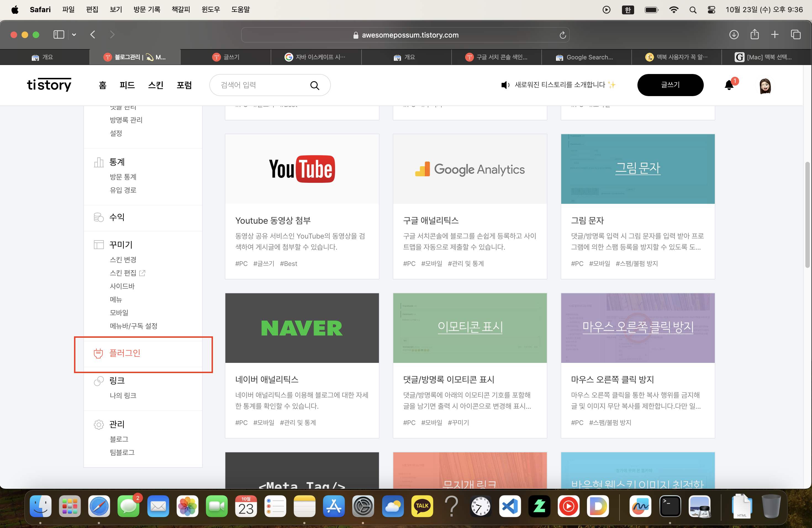Viewport: 812px width, 528px height.
Task: Click the Tistory logo
Action: [x=49, y=85]
